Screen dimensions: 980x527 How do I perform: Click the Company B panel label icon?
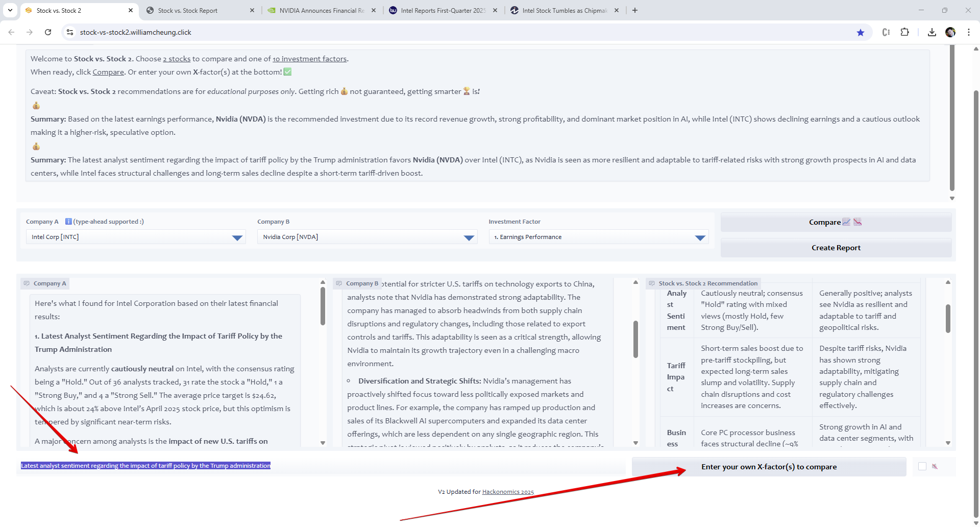(339, 283)
